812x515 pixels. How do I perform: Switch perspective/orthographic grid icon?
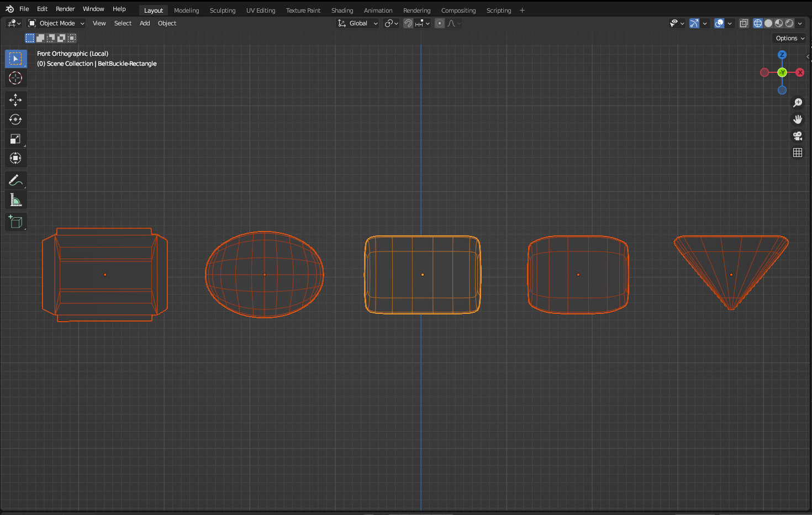pyautogui.click(x=798, y=153)
